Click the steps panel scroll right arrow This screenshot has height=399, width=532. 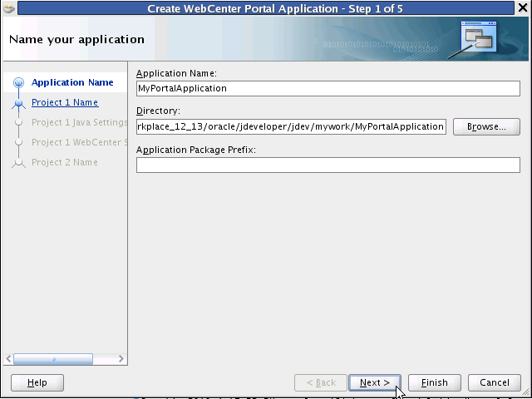pyautogui.click(x=121, y=358)
